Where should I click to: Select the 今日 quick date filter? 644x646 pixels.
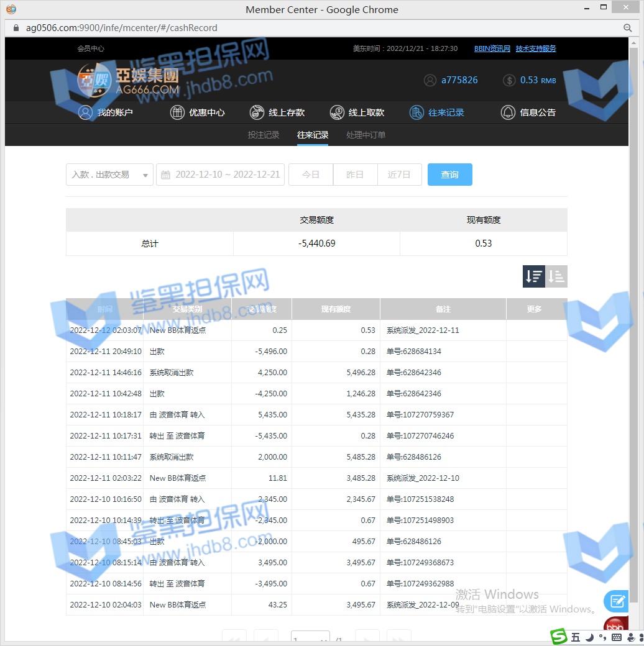(x=311, y=175)
